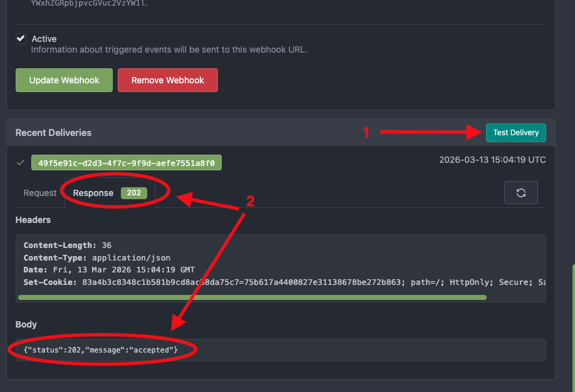Toggle the Active checkbox off
The image size is (575, 392).
point(21,38)
